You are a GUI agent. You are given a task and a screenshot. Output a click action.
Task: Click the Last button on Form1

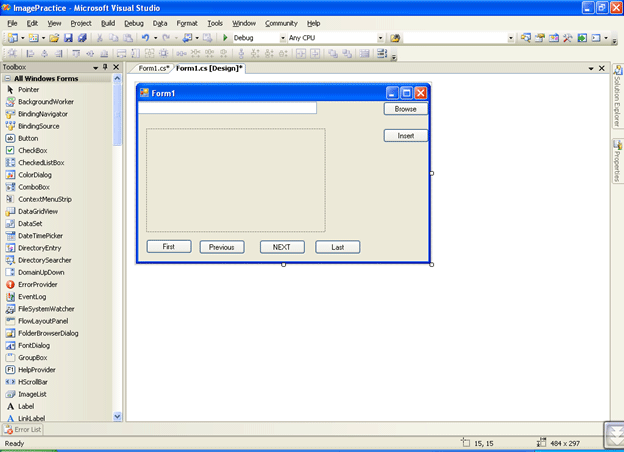click(337, 247)
